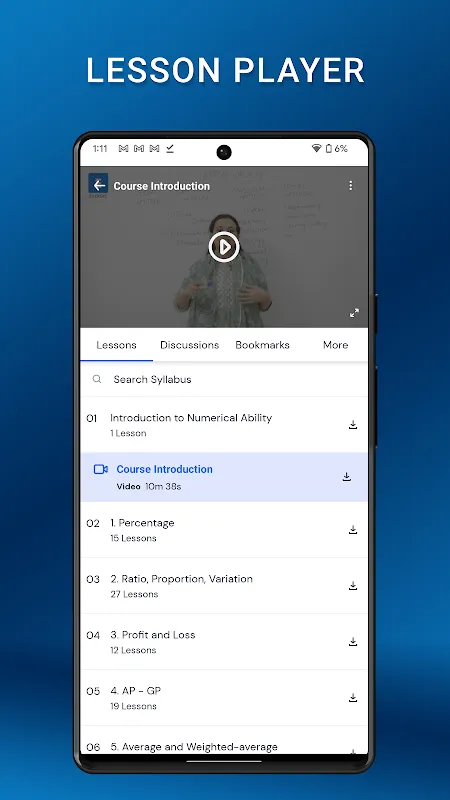Screen dimensions: 450x800
Task: Download the Course Introduction video lesson
Action: coord(346,477)
